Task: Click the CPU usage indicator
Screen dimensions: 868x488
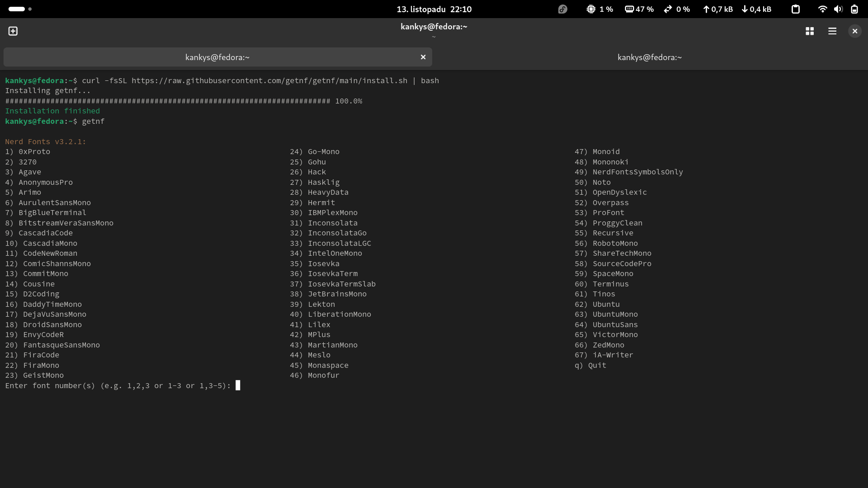Action: (599, 9)
